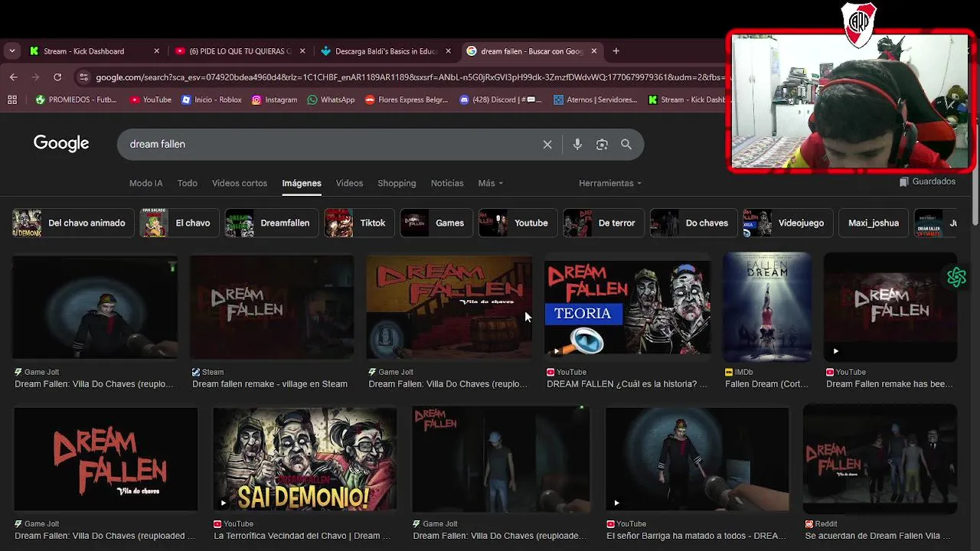Viewport: 980px width, 551px height.
Task: Open link El señor Barriga ha matado a todos
Action: pyautogui.click(x=697, y=536)
